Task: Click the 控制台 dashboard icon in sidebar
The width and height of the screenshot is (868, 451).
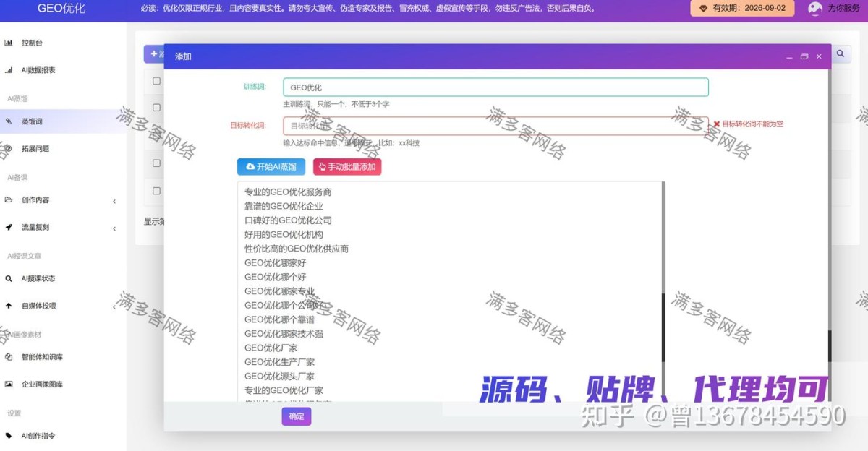Action: point(9,43)
